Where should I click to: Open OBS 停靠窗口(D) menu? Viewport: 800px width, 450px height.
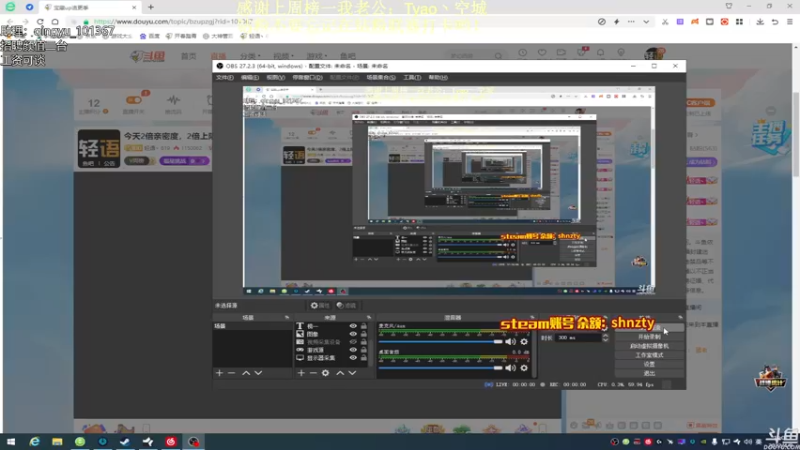click(307, 78)
